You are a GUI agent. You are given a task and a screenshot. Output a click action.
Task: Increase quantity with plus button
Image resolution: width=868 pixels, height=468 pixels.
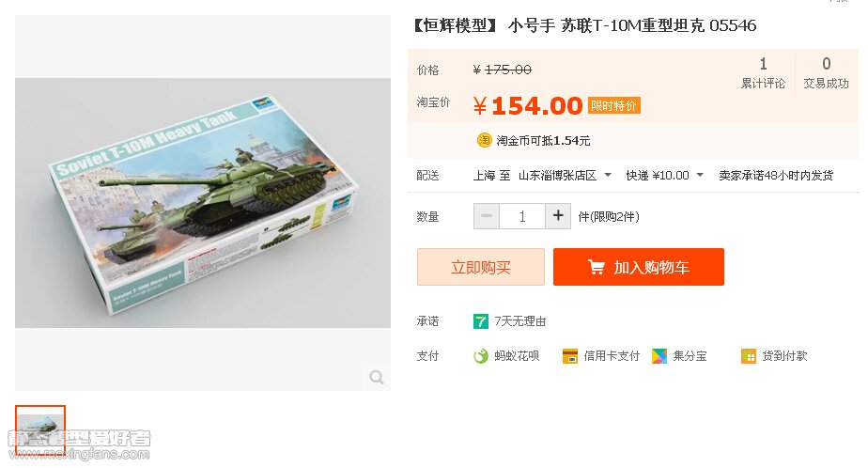(x=558, y=216)
